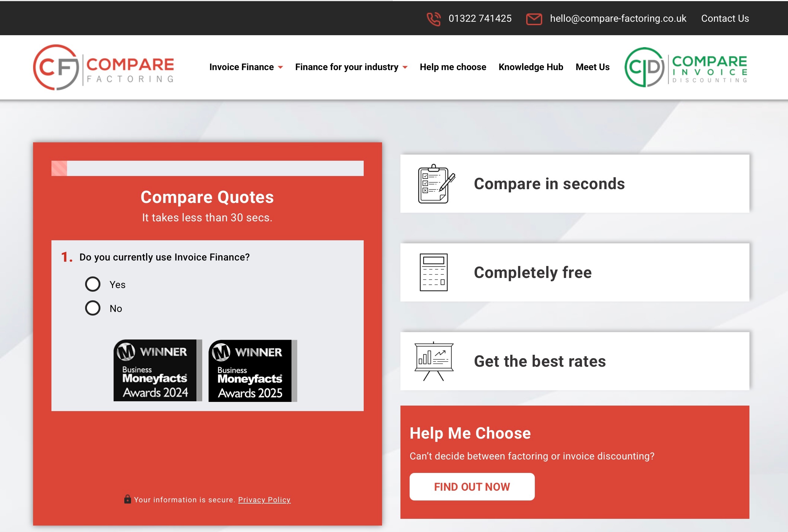788x532 pixels.
Task: Click the padlock security icon
Action: (127, 499)
